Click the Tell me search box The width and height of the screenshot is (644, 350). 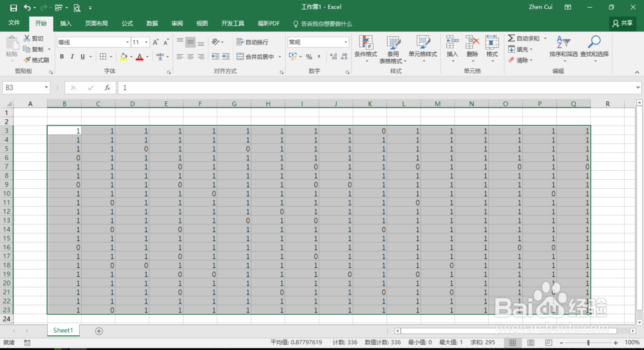point(323,24)
